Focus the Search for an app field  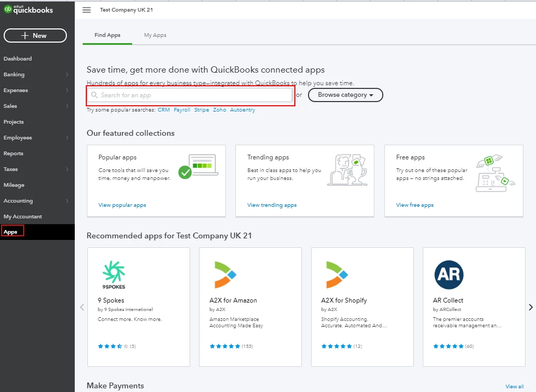(190, 95)
